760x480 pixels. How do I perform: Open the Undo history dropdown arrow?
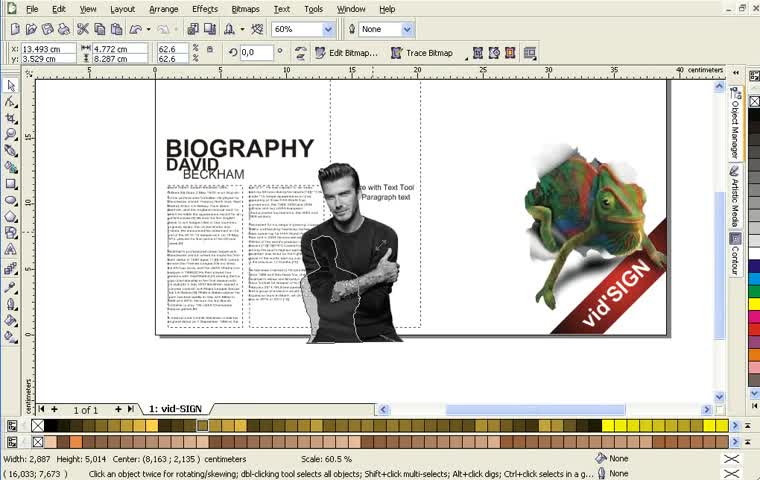tap(148, 30)
